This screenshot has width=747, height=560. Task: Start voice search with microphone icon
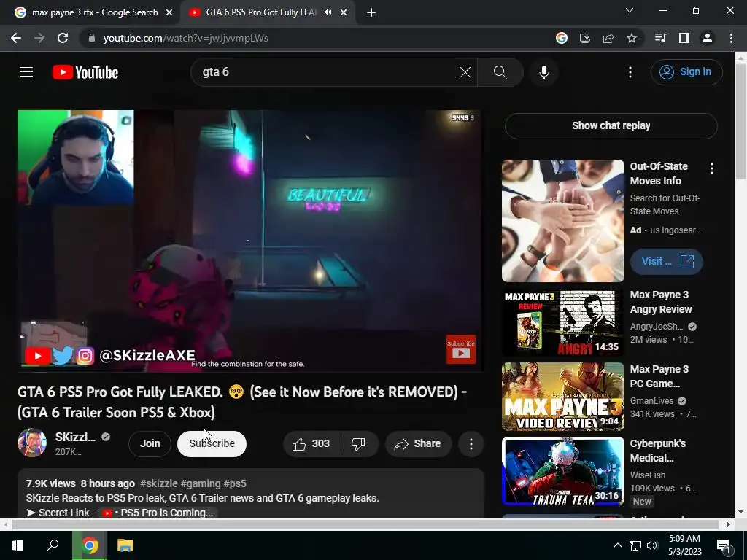[x=543, y=72]
